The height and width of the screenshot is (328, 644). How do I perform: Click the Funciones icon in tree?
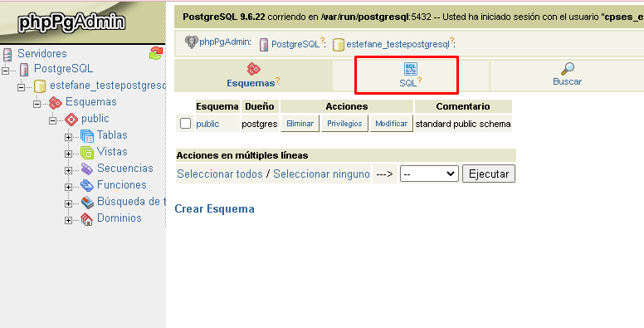point(87,186)
